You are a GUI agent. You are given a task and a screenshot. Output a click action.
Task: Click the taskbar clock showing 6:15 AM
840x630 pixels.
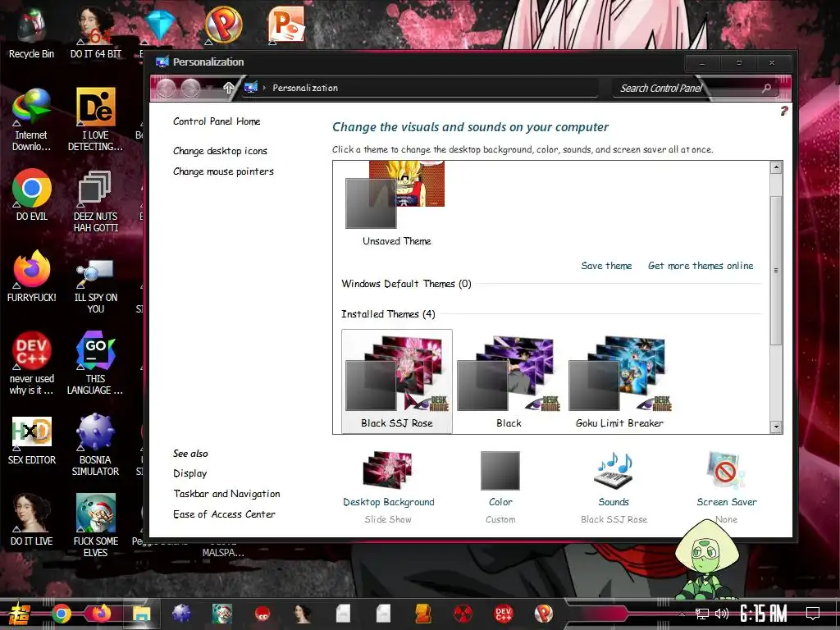[764, 614]
